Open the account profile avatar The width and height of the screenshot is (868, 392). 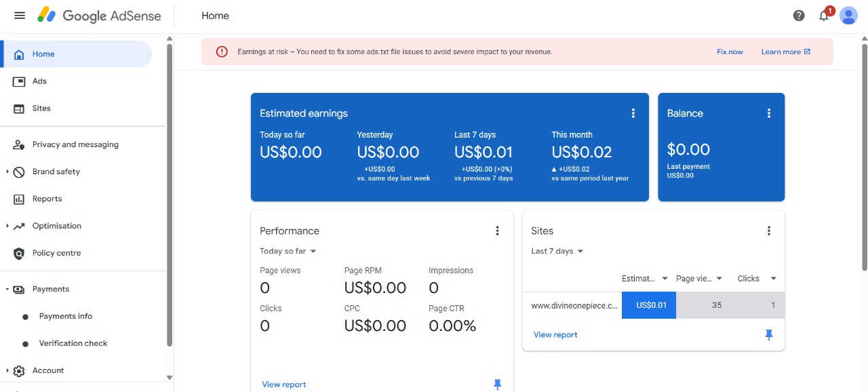[x=848, y=16]
